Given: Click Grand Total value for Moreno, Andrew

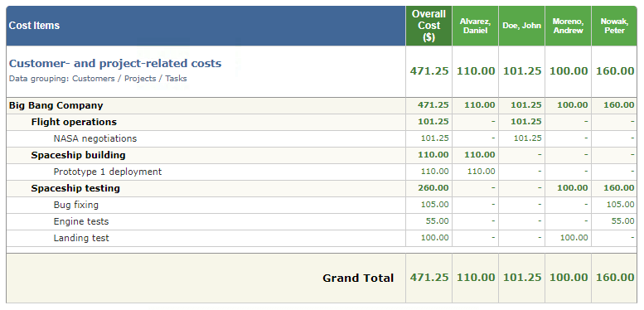Looking at the screenshot, I should (x=569, y=278).
